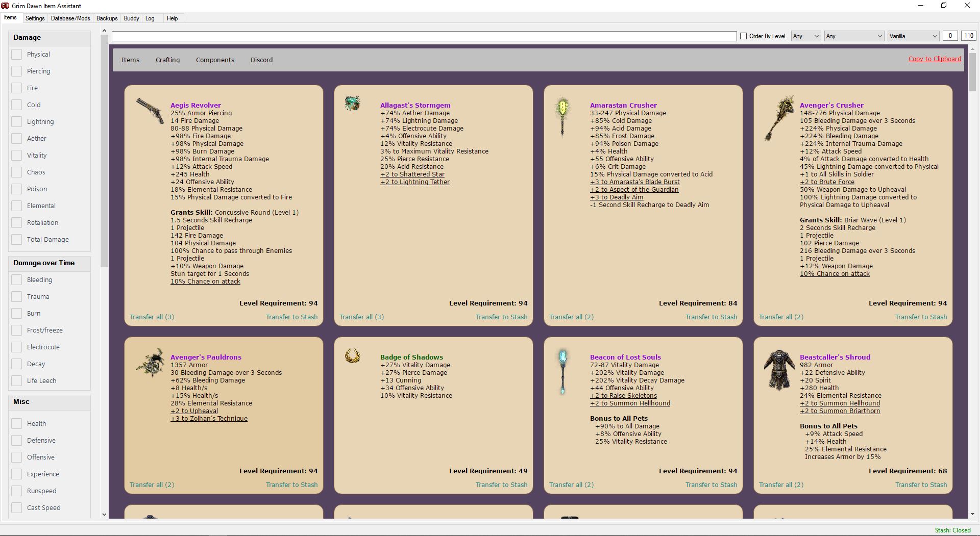
Task: Click the filter panel scroll up arrow
Action: [104, 31]
